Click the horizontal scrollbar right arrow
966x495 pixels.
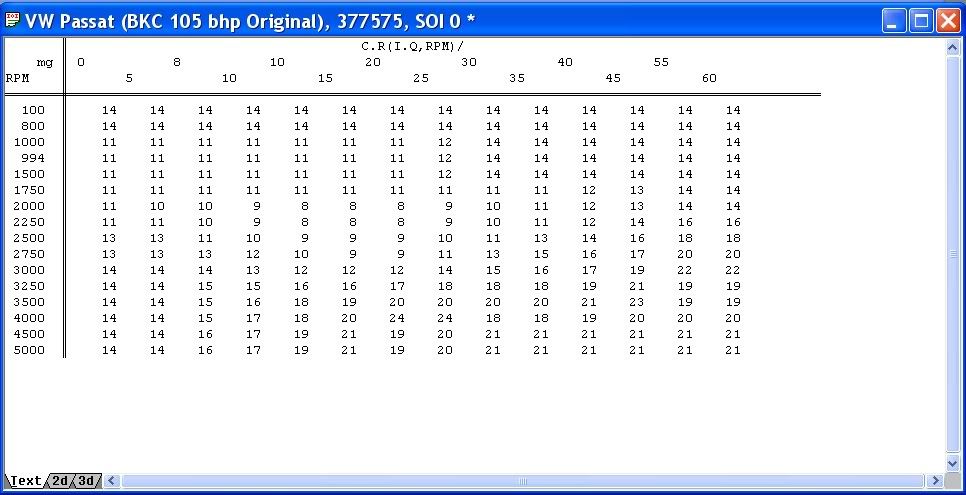point(935,481)
